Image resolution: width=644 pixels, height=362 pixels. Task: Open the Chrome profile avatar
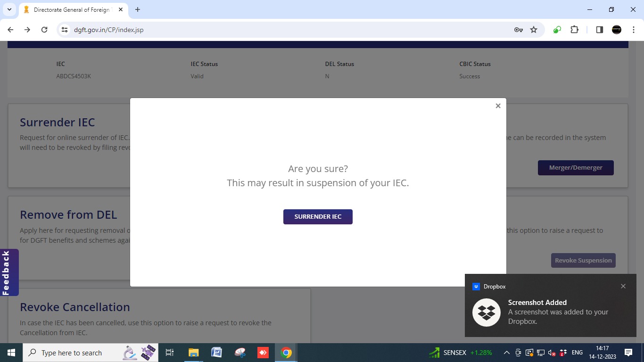(x=617, y=30)
